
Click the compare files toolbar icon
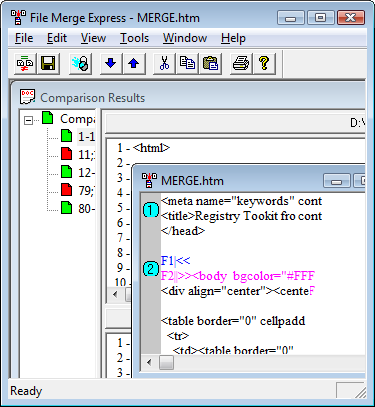pos(25,63)
